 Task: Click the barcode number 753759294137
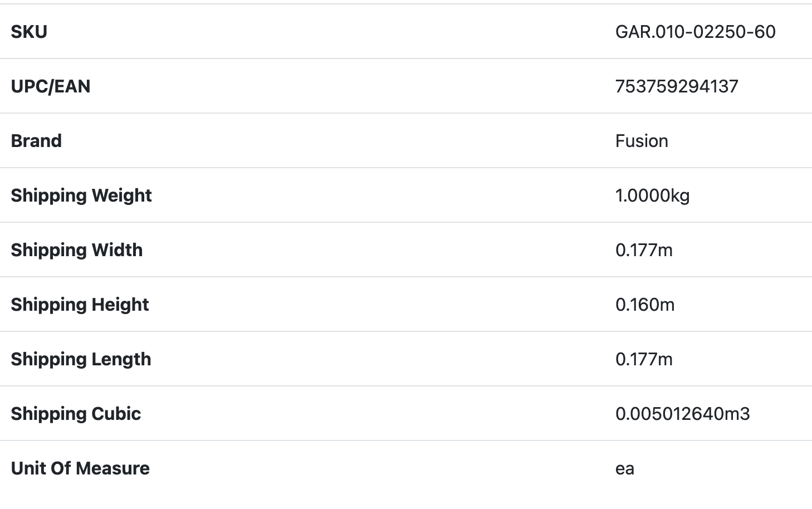tap(677, 86)
